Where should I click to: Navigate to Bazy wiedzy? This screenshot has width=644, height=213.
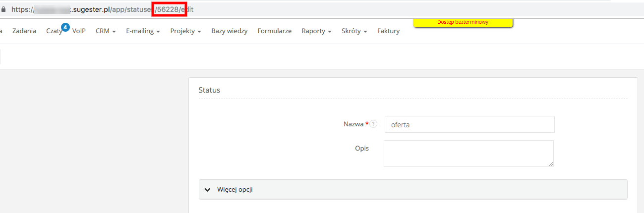tap(229, 31)
